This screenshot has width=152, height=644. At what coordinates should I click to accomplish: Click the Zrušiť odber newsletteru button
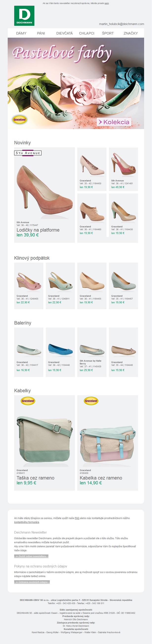pyautogui.click(x=31, y=556)
